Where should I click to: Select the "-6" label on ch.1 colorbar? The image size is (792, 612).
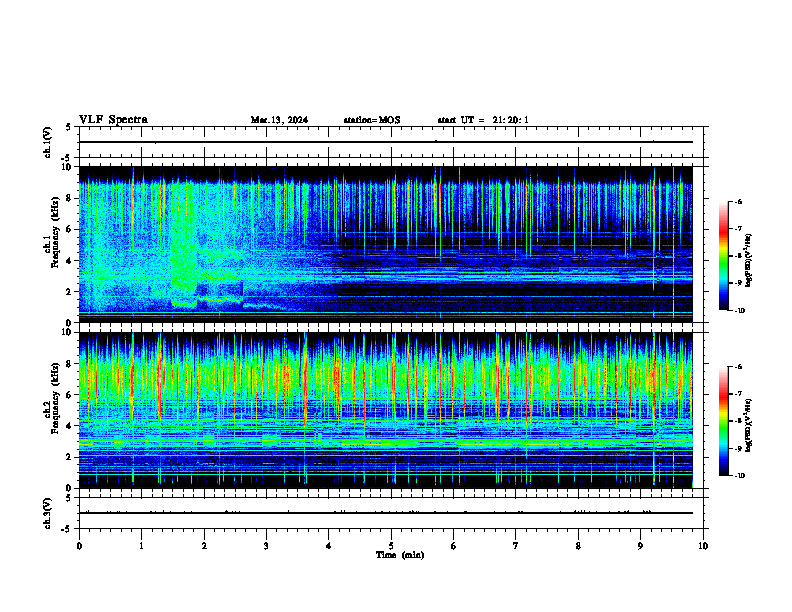click(x=738, y=201)
